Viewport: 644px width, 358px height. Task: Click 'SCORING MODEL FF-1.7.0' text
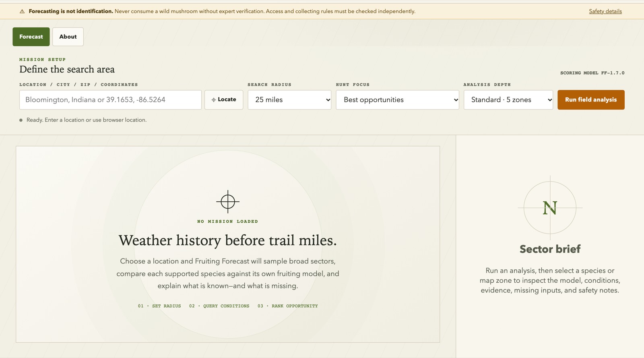[x=592, y=73]
